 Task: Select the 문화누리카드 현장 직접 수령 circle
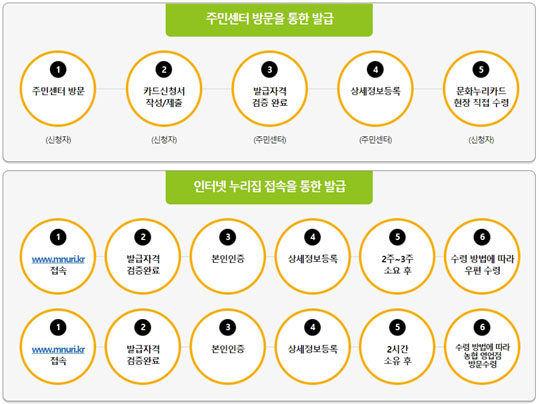tap(481, 89)
